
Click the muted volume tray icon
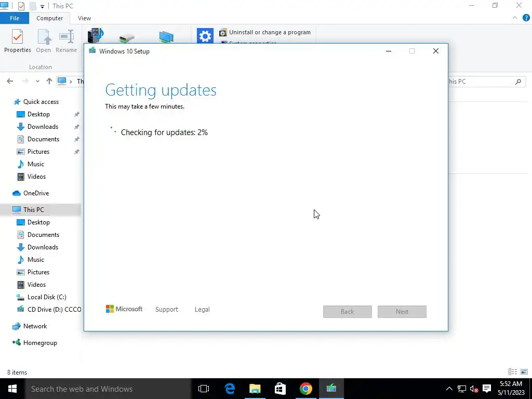[474, 389]
